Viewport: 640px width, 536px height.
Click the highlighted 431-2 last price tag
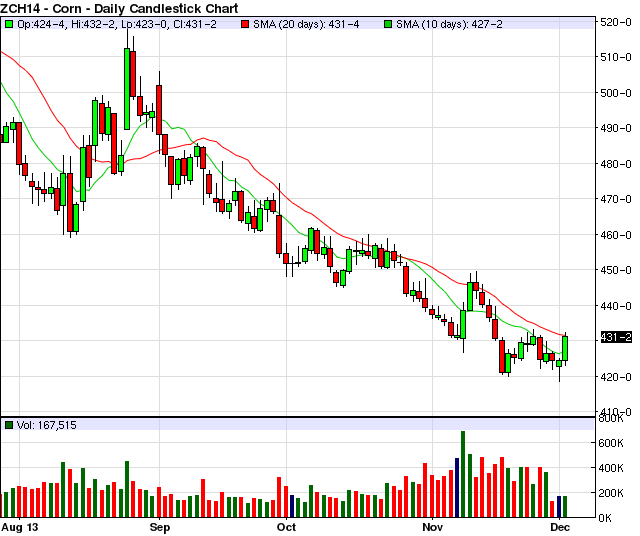616,337
